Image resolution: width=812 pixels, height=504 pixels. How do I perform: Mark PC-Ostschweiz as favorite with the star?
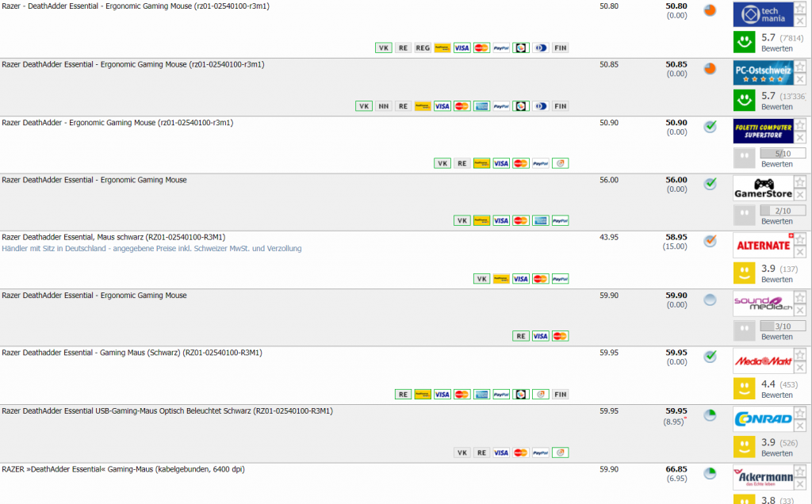(x=800, y=67)
